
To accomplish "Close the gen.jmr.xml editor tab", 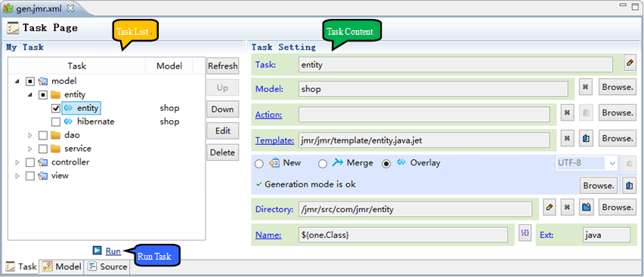I will coord(70,8).
